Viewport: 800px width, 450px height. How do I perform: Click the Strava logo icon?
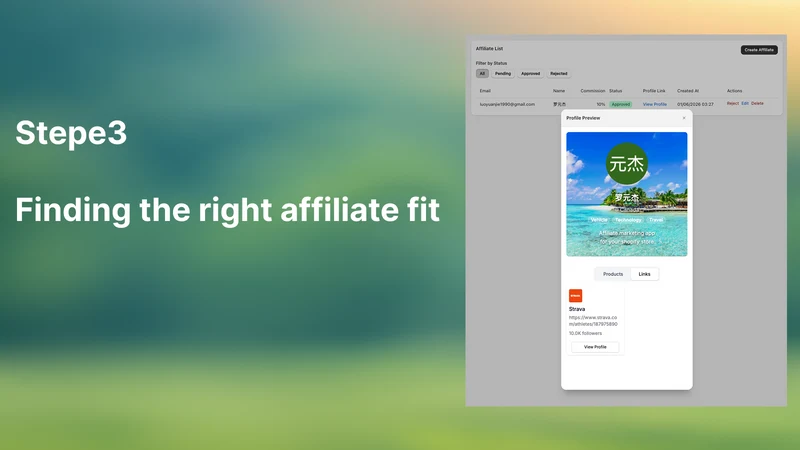(576, 296)
